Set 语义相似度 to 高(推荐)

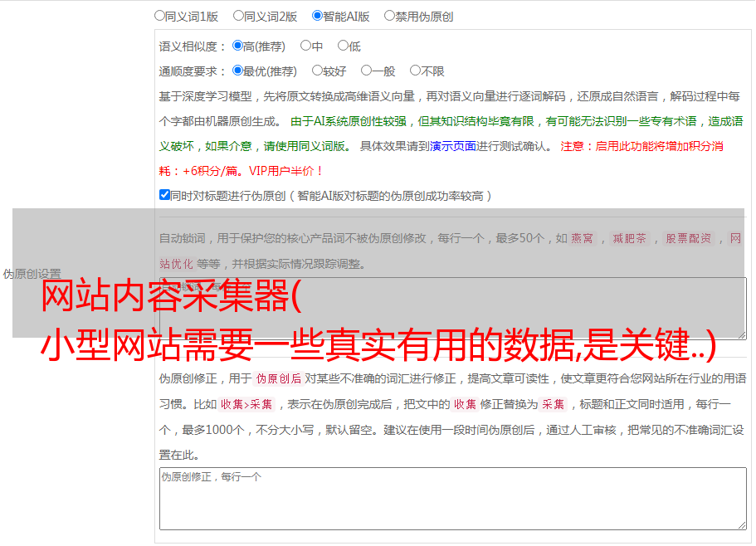point(237,46)
